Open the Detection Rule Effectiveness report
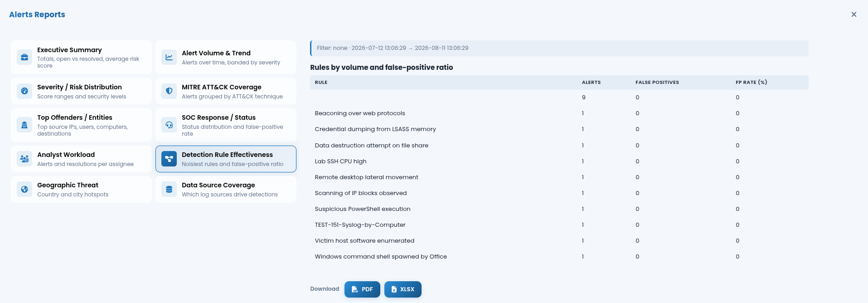The height and width of the screenshot is (303, 868). [226, 159]
